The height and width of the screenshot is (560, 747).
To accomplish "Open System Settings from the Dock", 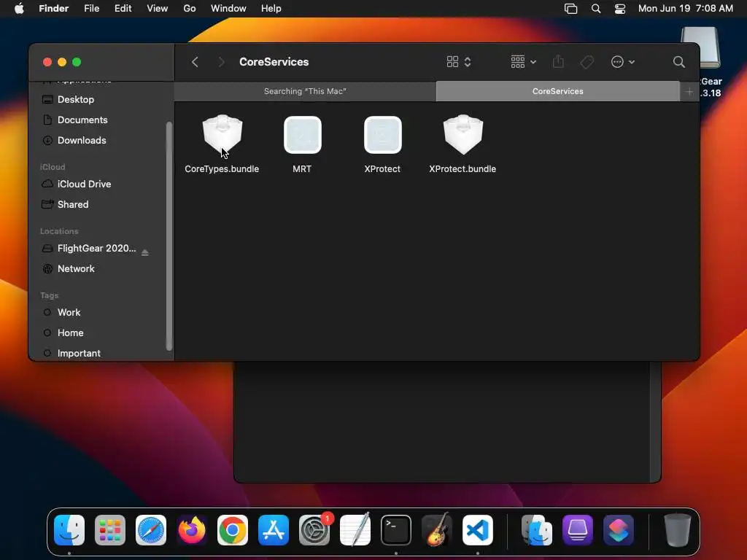I will pos(314,530).
